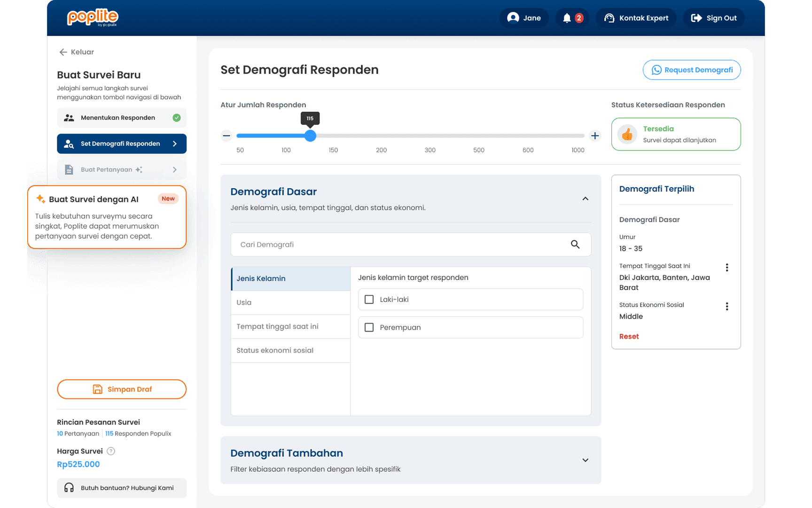
Task: Open the Buat Pertanyaan step
Action: [x=122, y=170]
